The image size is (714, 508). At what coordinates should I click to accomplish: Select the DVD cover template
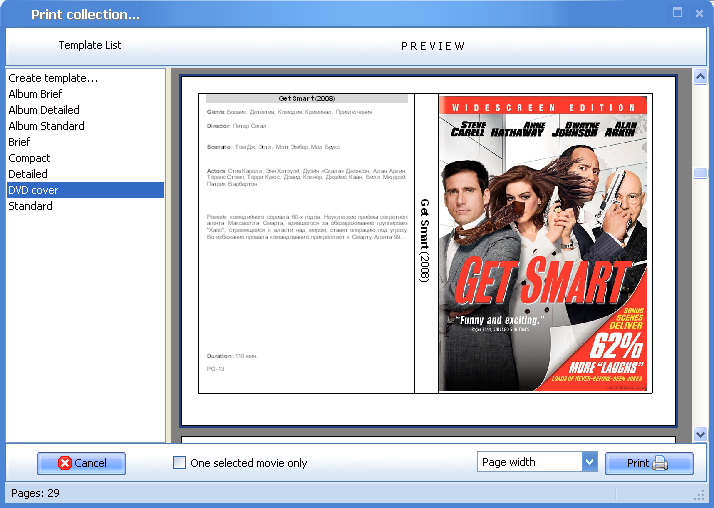(x=85, y=190)
